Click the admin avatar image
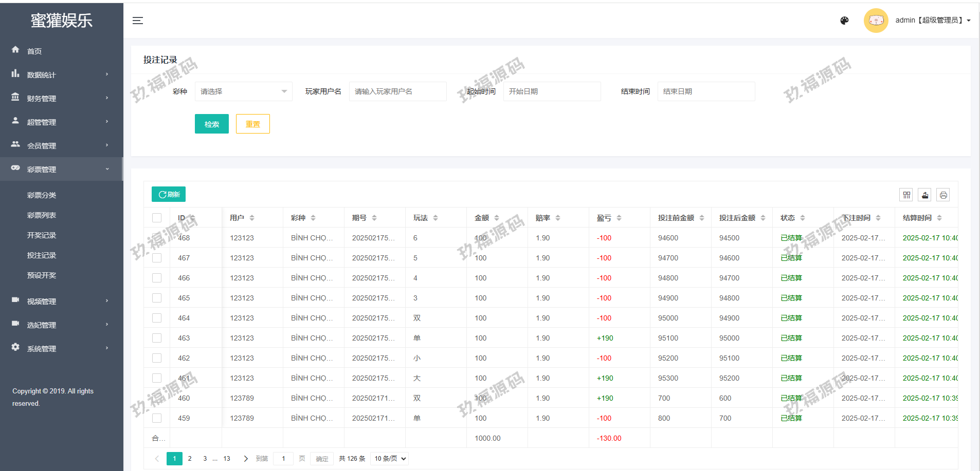980x471 pixels. 876,21
